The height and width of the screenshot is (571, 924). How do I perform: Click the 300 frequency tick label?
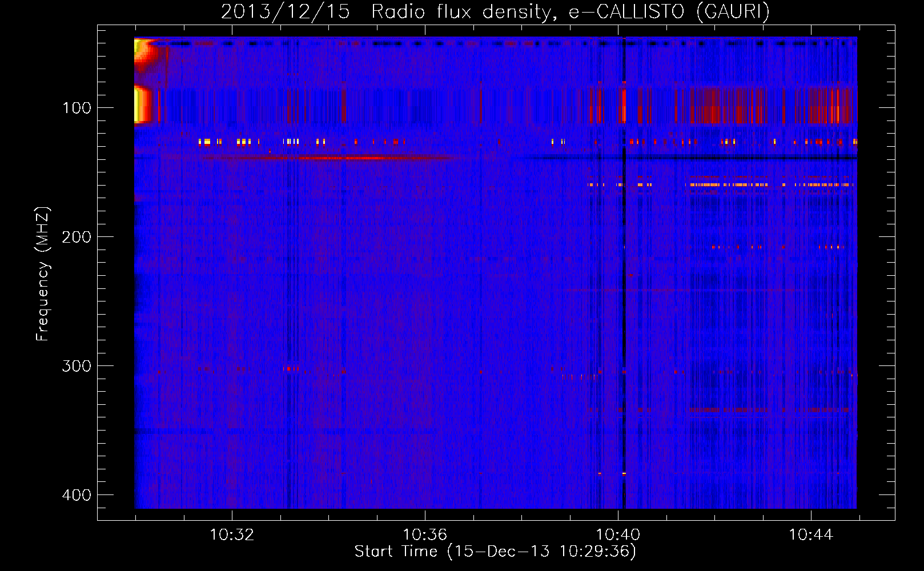pos(77,366)
